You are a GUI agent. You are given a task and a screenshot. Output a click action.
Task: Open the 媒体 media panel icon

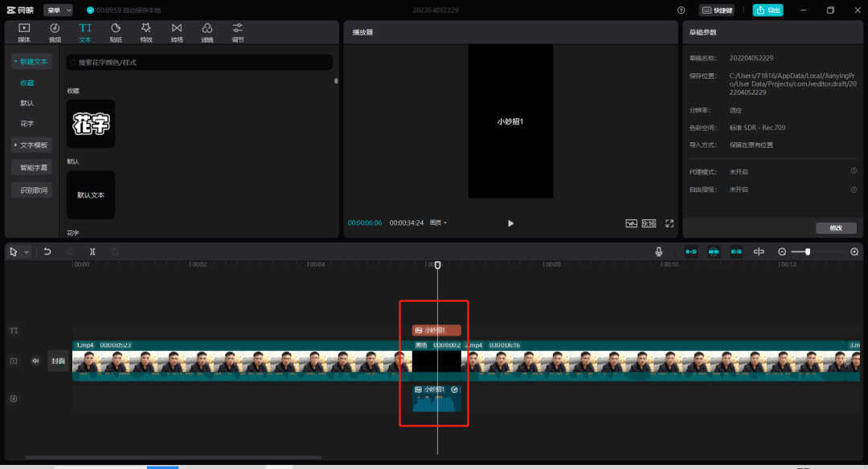tap(24, 32)
